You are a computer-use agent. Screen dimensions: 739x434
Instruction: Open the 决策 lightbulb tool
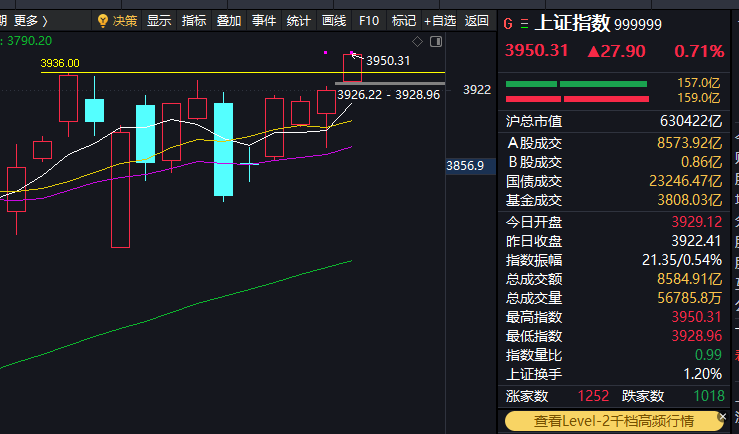117,21
